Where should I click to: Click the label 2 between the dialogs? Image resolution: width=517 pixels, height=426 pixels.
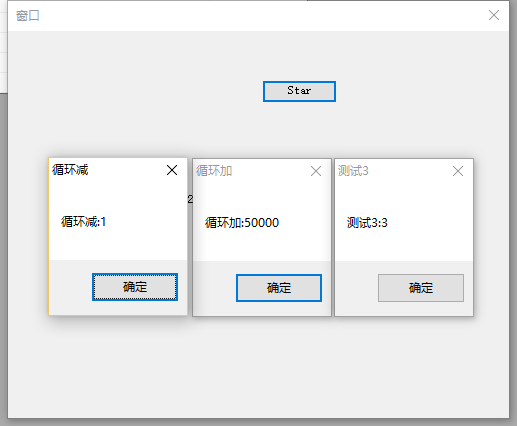tap(190, 199)
